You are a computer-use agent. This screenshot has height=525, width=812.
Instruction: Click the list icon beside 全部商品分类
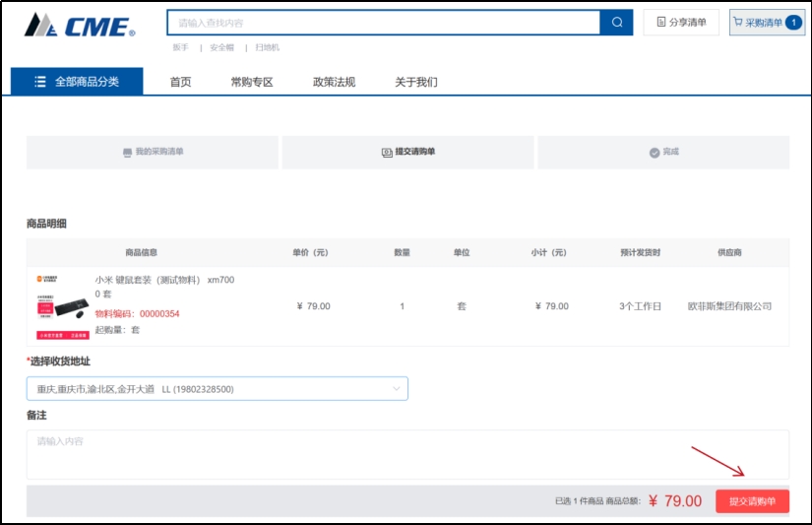(x=40, y=82)
